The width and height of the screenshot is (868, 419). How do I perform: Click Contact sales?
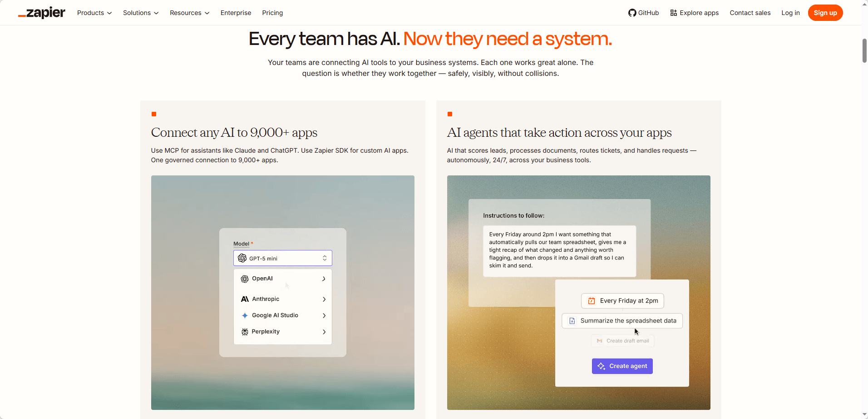pos(750,13)
